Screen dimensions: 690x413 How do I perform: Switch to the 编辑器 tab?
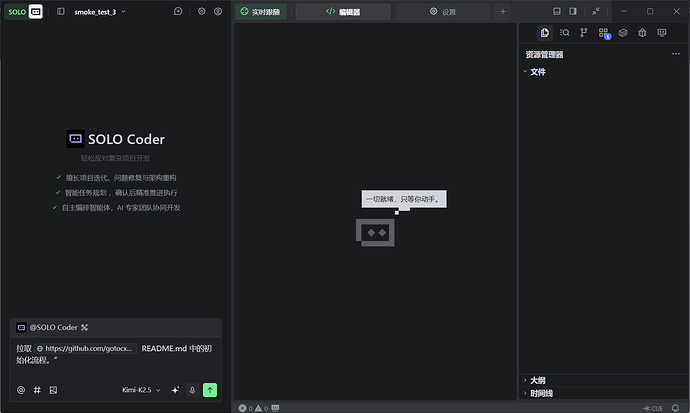pos(343,11)
